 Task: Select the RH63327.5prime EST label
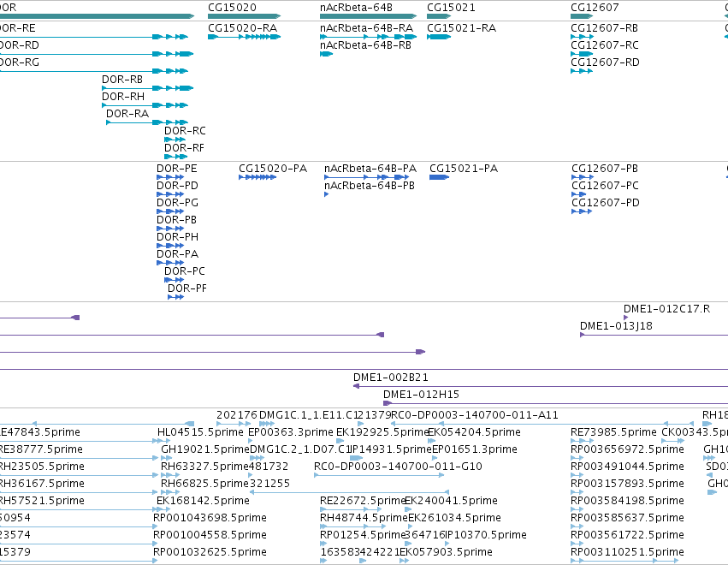tap(204, 467)
